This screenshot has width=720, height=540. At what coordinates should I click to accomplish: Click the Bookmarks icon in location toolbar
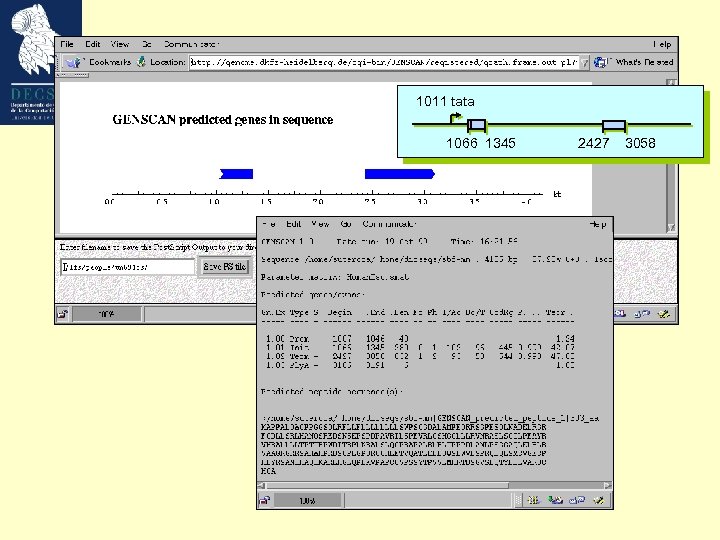point(72,62)
